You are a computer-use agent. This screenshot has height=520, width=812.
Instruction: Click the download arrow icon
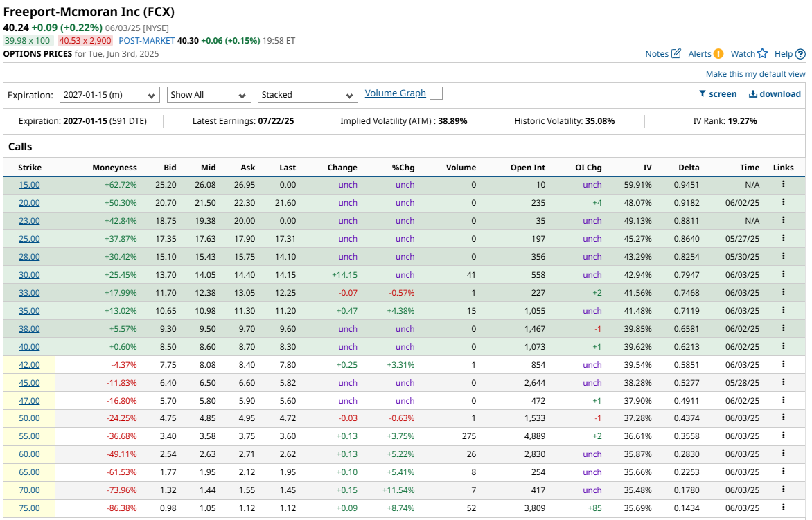[753, 93]
